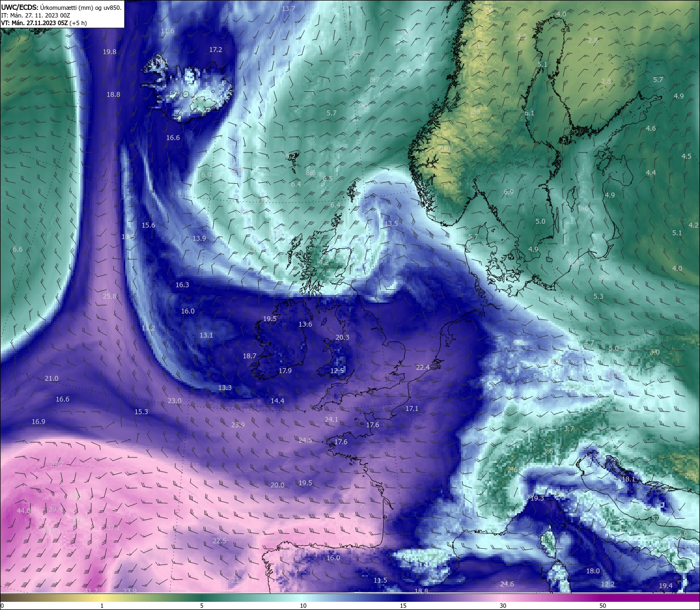Click the 19.4 value at the bottom-right corner
The height and width of the screenshot is (610, 700).
666,586
